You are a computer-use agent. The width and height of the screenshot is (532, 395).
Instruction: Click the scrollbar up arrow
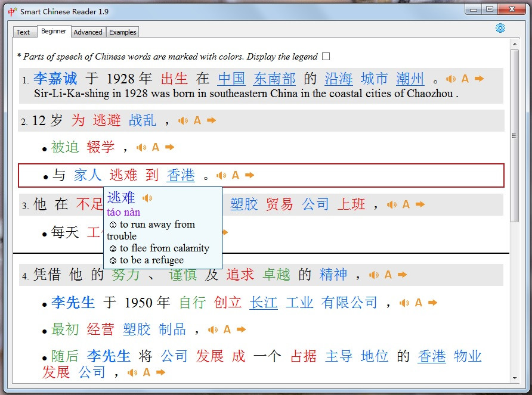514,44
